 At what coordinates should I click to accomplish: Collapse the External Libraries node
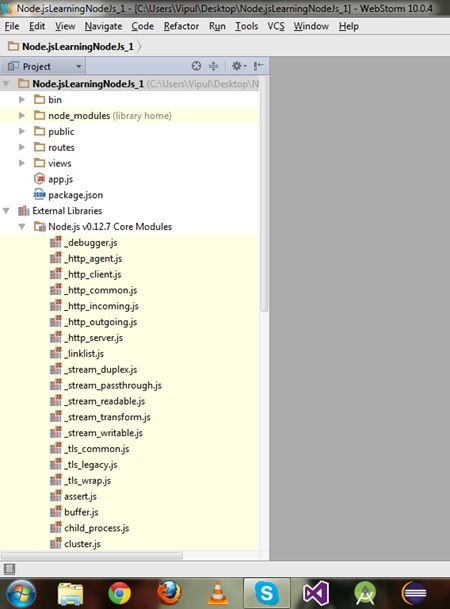coord(6,211)
